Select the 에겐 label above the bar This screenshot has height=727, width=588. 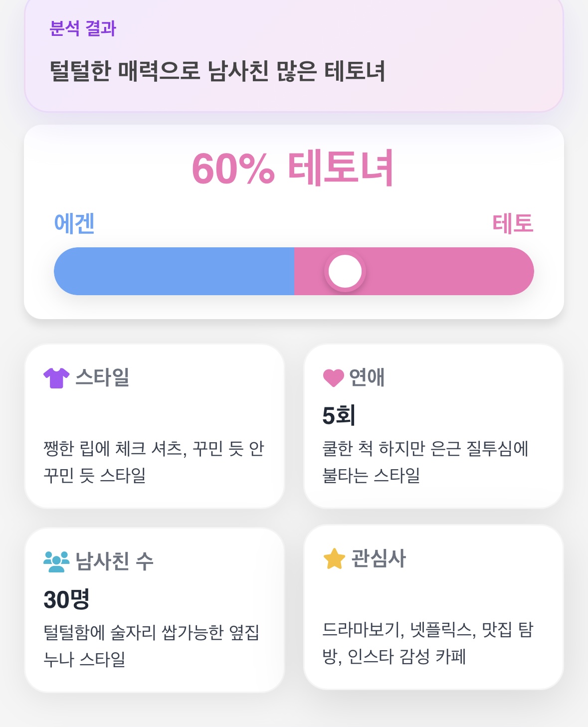point(74,223)
